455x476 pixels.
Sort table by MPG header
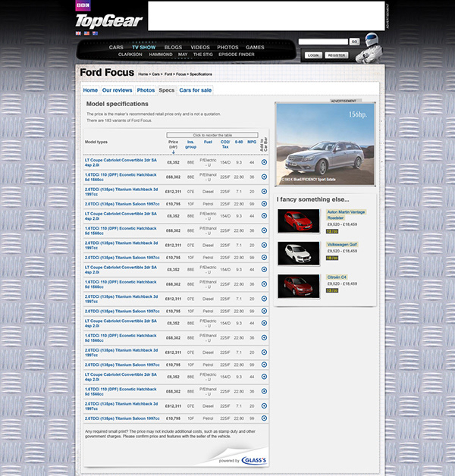click(x=252, y=142)
